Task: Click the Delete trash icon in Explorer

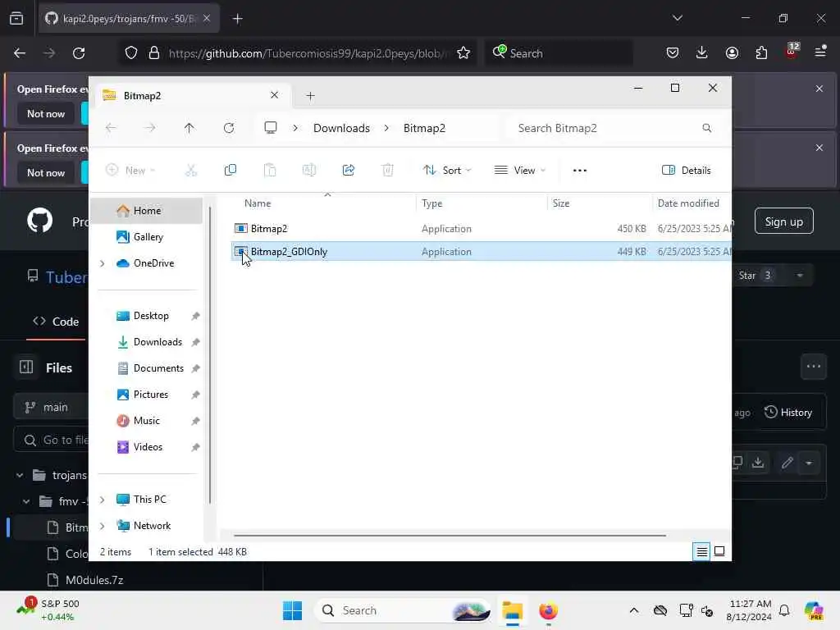Action: click(388, 171)
